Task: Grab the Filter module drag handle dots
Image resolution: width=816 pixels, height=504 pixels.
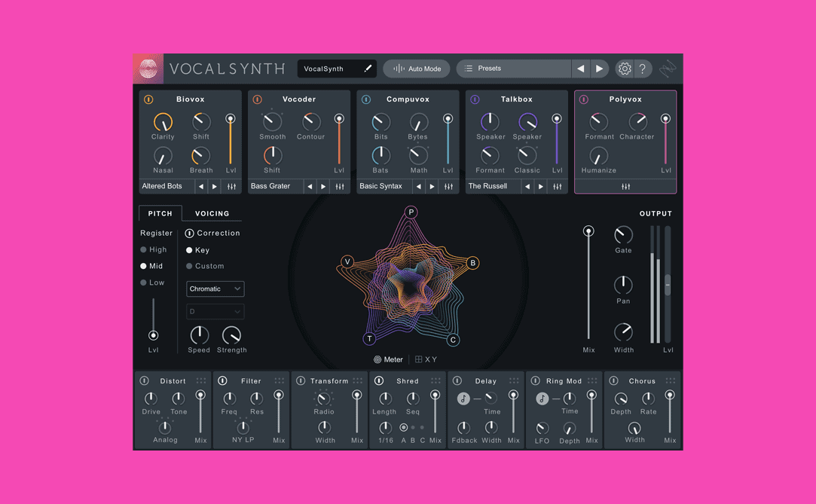Action: pyautogui.click(x=280, y=380)
